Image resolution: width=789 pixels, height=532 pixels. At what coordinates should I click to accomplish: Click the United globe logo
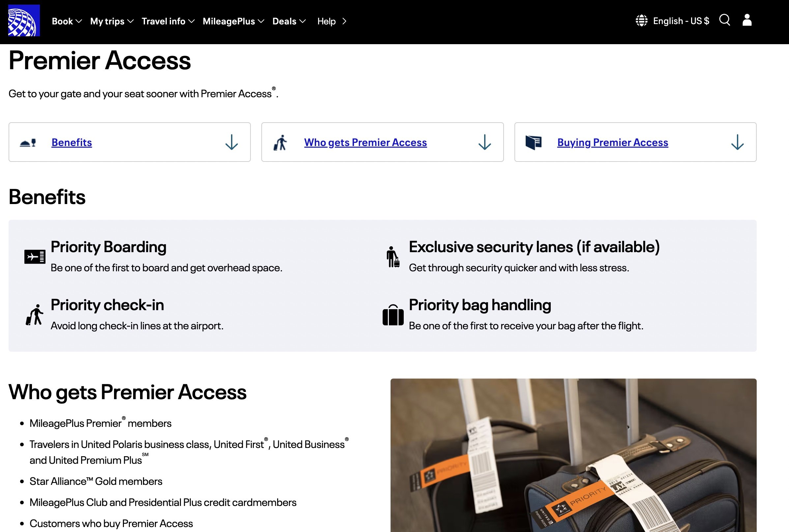click(x=24, y=20)
